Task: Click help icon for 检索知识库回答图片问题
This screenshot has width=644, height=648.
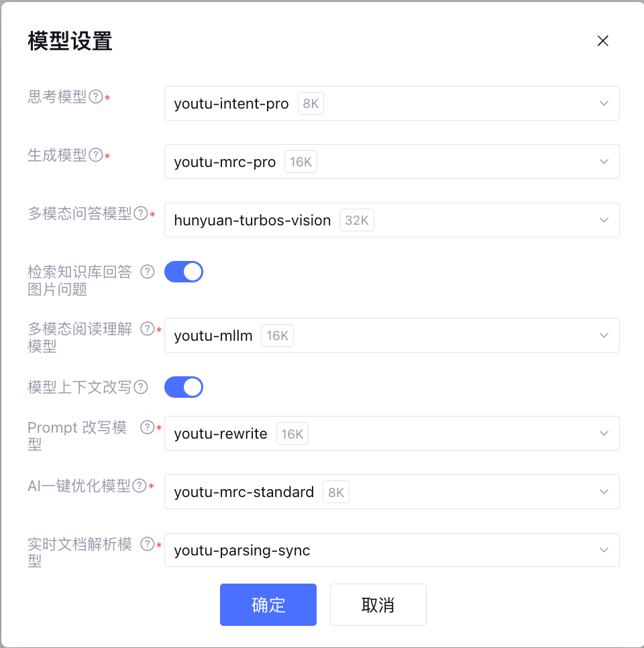Action: click(x=148, y=272)
